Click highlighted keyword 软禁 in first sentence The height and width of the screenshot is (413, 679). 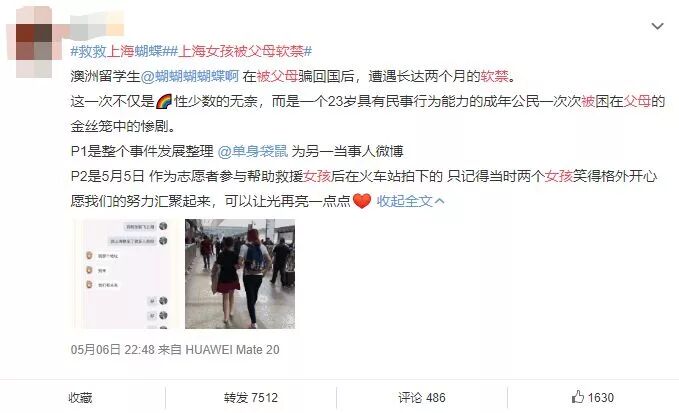pos(494,77)
